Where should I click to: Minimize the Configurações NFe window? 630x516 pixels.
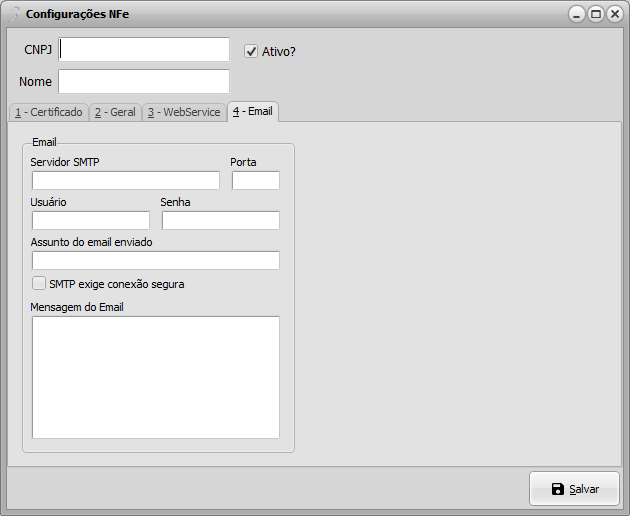[577, 14]
